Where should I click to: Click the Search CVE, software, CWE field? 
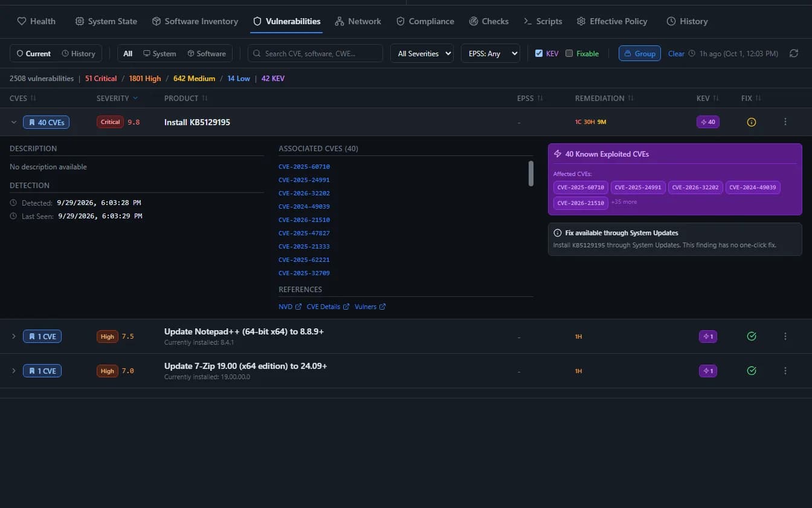315,53
